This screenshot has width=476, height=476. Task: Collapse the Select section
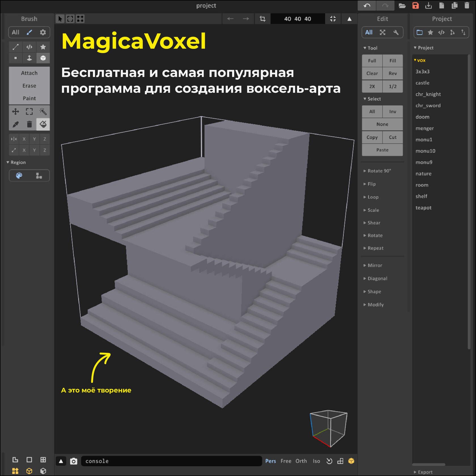coord(372,99)
